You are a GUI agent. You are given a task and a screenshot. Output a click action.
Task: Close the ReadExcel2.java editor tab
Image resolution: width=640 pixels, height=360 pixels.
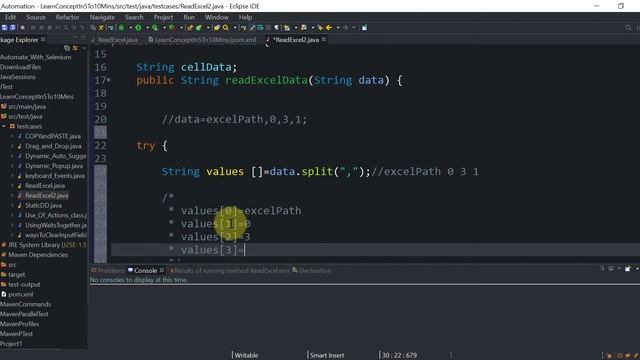pos(324,40)
